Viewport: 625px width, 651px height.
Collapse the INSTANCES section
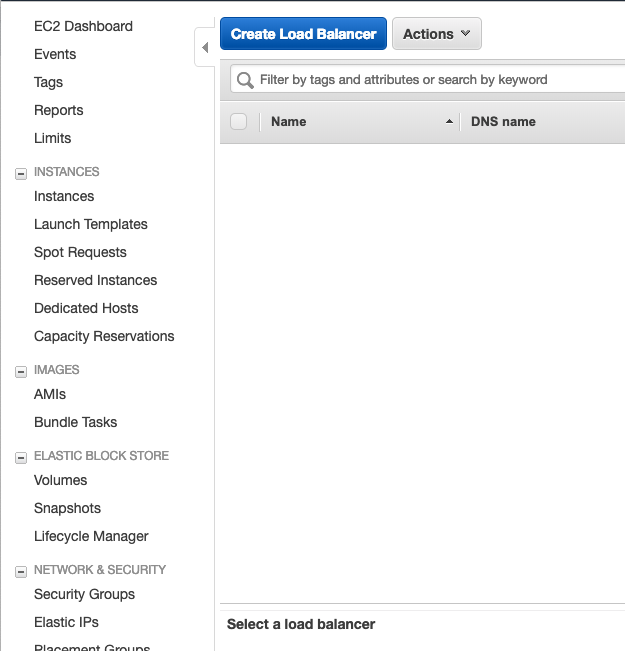[20, 173]
